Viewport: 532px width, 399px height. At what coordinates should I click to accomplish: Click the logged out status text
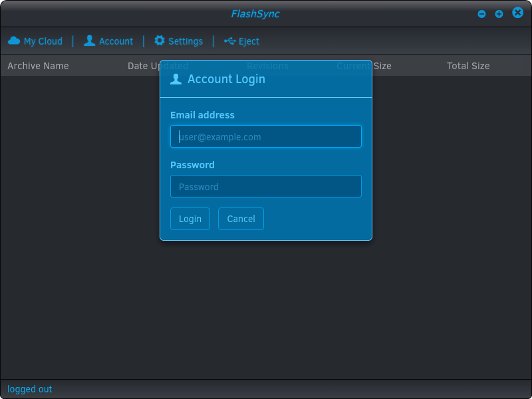(x=29, y=389)
